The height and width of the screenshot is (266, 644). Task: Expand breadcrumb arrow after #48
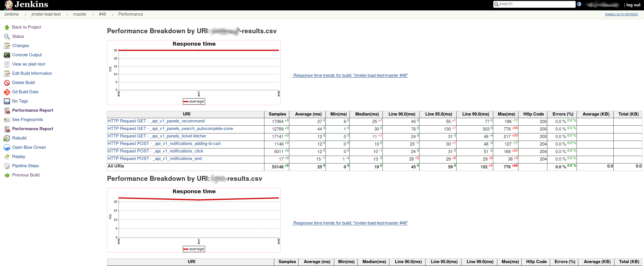[112, 14]
